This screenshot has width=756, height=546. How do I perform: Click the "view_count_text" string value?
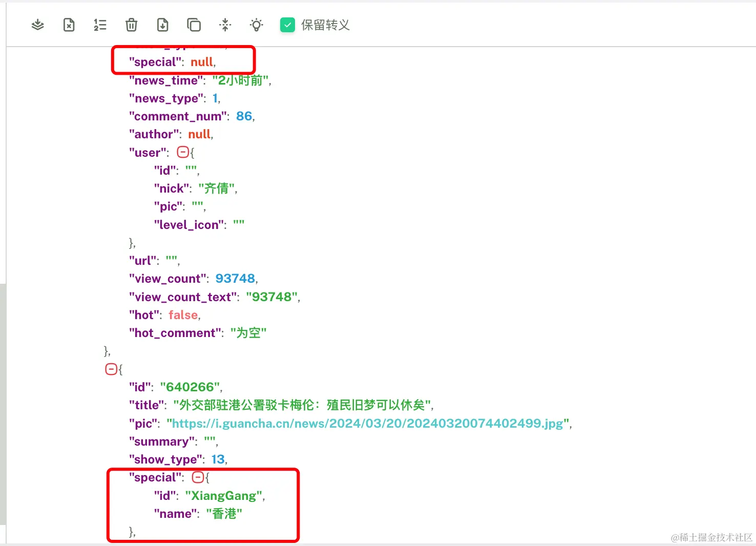coord(271,297)
